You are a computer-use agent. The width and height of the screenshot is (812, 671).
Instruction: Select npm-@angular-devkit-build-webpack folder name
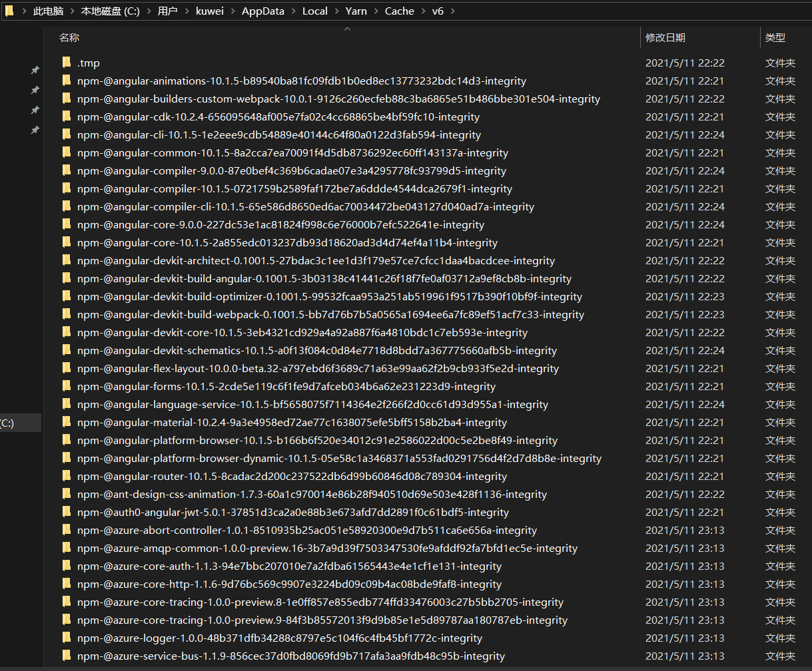[x=330, y=314]
